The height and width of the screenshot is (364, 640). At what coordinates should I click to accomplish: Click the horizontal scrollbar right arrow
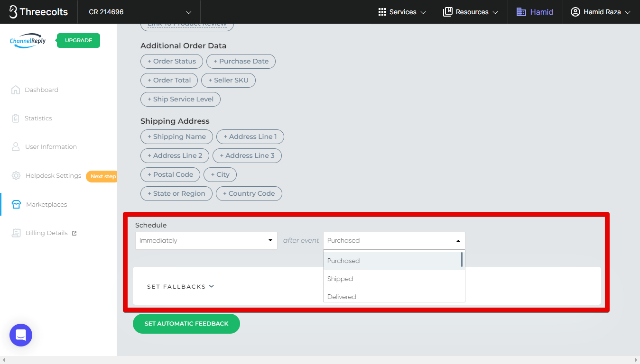(x=637, y=360)
